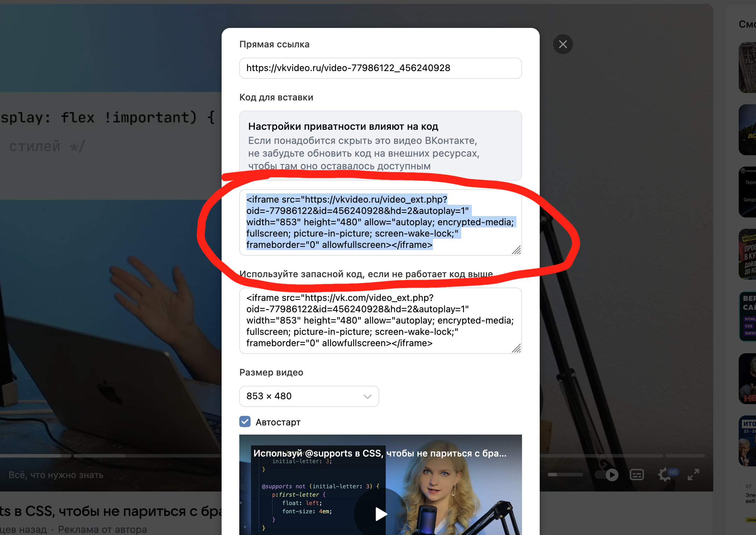Open video quality settings gear
This screenshot has width=756, height=535.
click(x=665, y=475)
